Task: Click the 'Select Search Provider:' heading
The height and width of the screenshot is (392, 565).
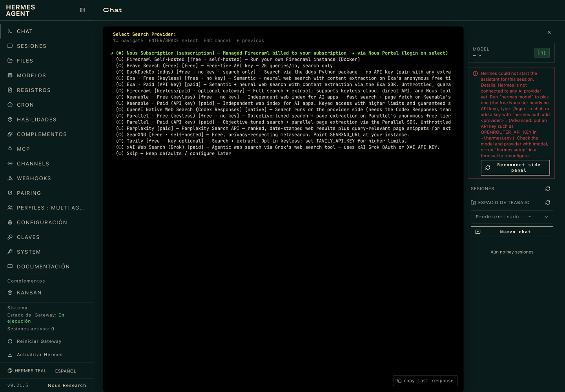Action: [x=144, y=34]
